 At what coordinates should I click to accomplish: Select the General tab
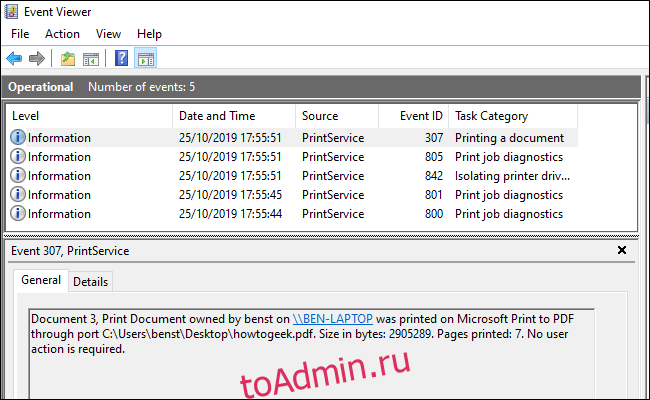point(42,281)
